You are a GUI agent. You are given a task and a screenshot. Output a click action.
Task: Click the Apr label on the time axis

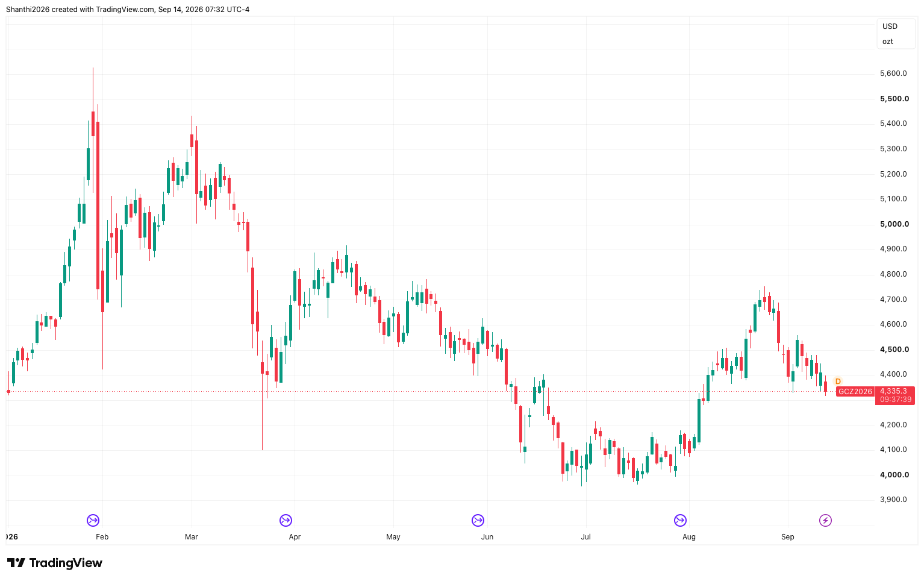[295, 537]
